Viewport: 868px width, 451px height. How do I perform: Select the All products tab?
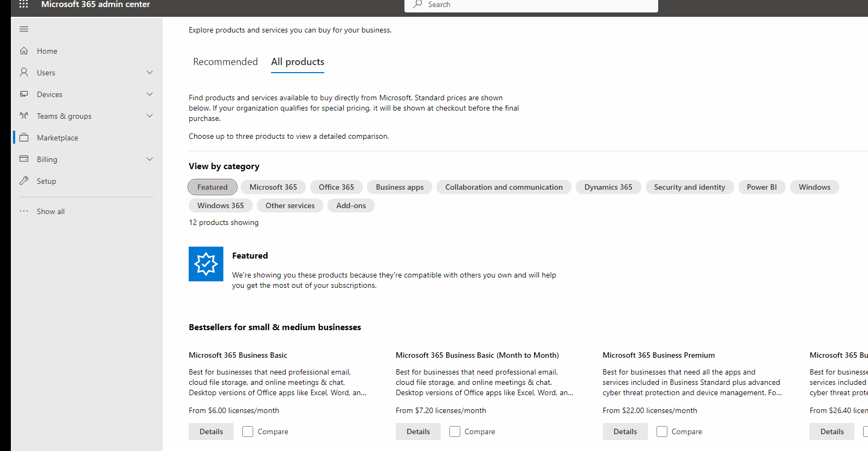pos(298,62)
